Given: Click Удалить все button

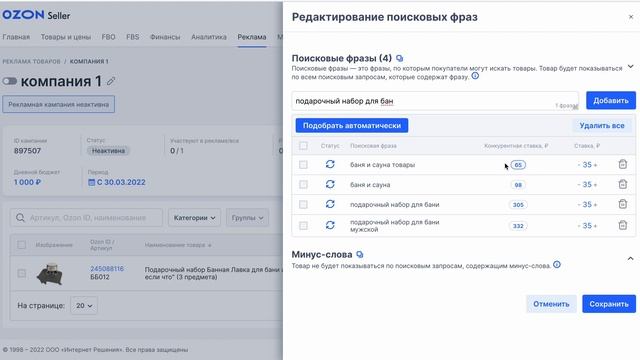Looking at the screenshot, I should pyautogui.click(x=602, y=125).
